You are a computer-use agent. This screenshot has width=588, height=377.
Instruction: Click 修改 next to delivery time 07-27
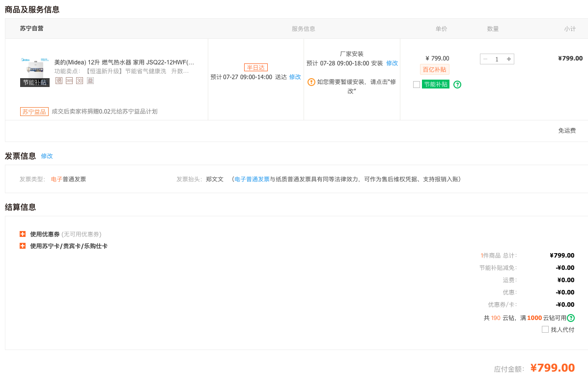click(295, 77)
